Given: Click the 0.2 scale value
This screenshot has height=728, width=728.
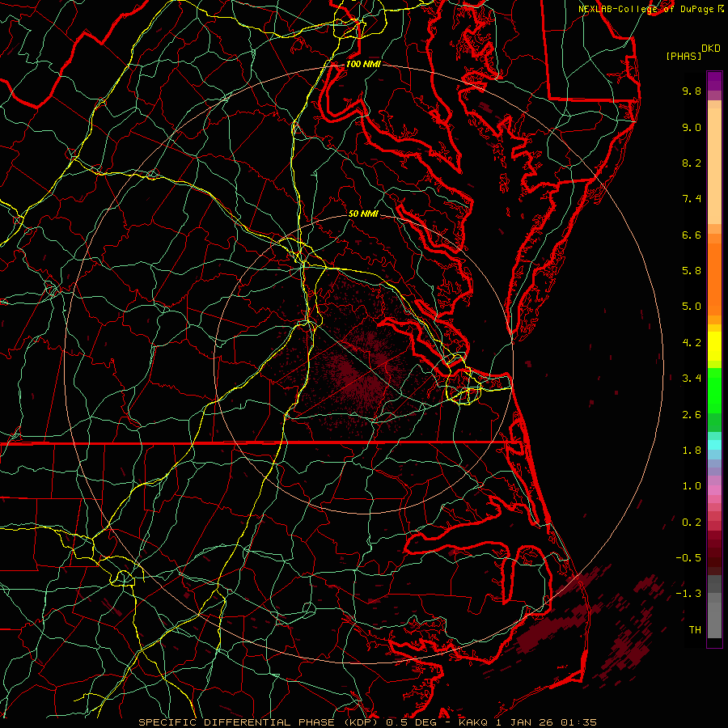Looking at the screenshot, I should click(692, 523).
